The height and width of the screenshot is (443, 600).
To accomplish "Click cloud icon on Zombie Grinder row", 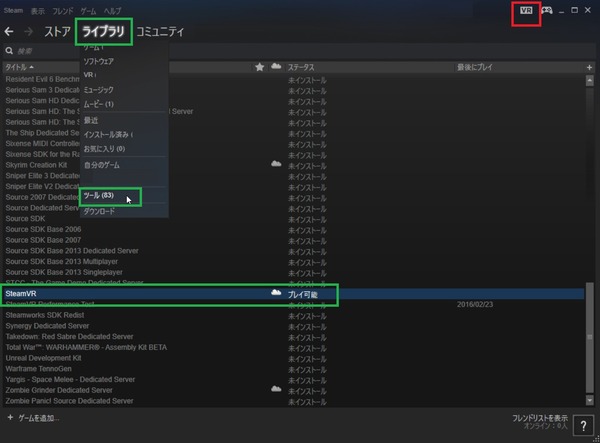I will coord(276,389).
